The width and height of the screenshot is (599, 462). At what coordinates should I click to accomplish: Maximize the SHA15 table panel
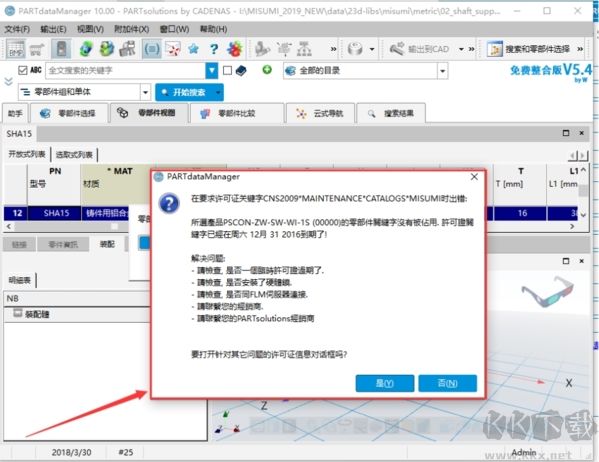[x=566, y=133]
